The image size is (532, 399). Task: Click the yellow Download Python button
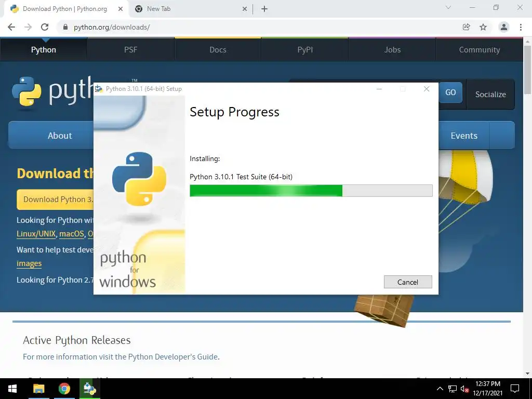click(x=55, y=199)
